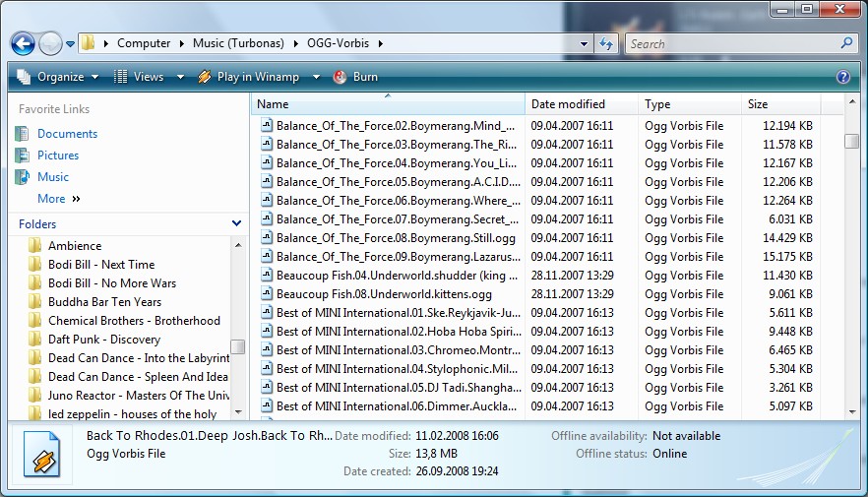Viewport: 868px width, 497px height.
Task: Open the Play in Winamp dropdown arrow
Action: click(x=316, y=77)
